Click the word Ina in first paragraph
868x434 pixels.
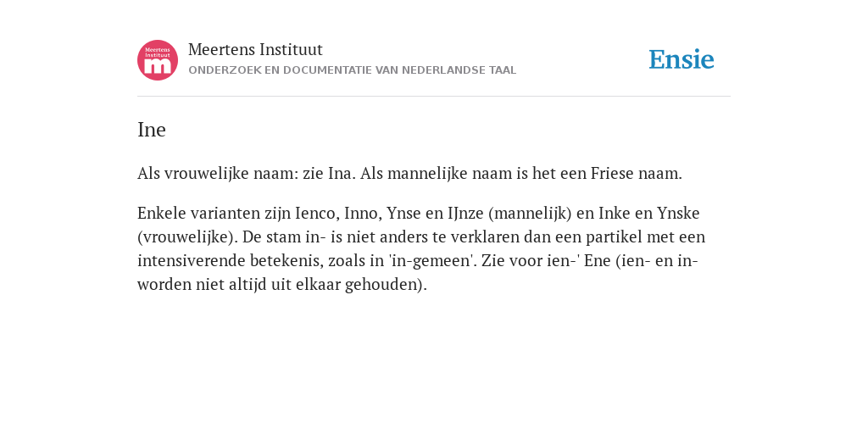tap(342, 173)
